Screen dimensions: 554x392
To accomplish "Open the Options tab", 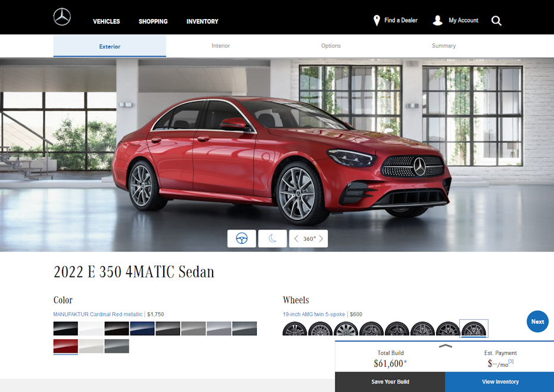I will tap(331, 45).
